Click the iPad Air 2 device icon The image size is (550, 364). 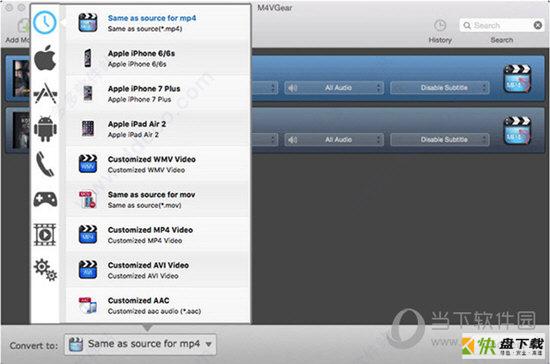(x=88, y=129)
